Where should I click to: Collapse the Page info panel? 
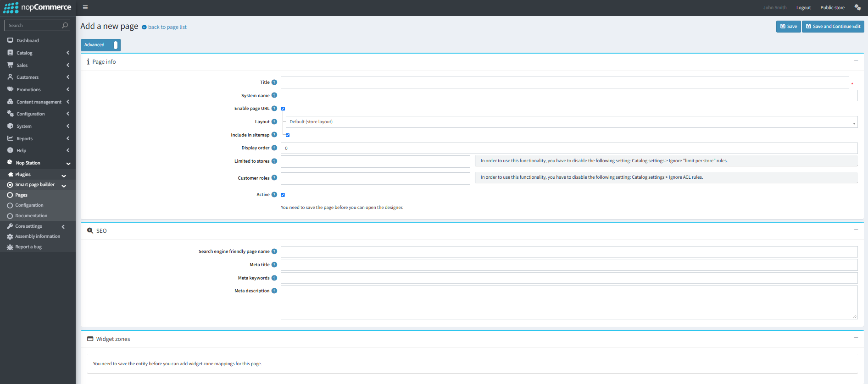[856, 60]
